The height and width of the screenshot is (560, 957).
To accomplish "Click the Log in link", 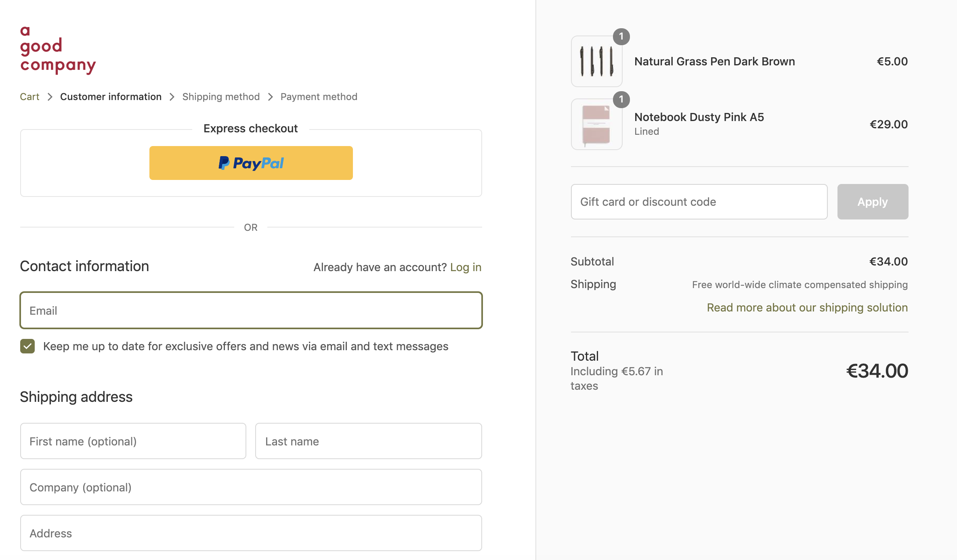I will pos(466,267).
